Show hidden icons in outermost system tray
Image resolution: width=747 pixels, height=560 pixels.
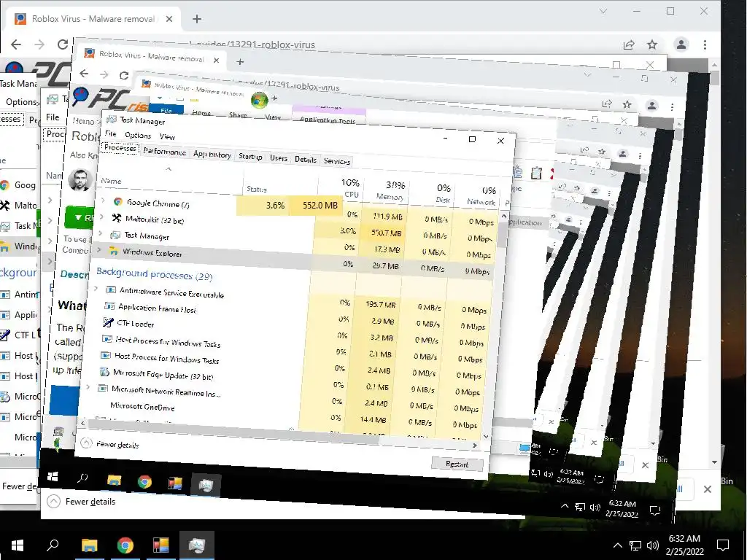click(x=617, y=545)
